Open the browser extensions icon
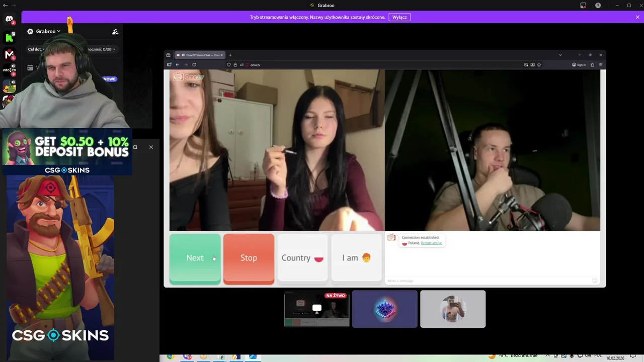 pos(592,65)
